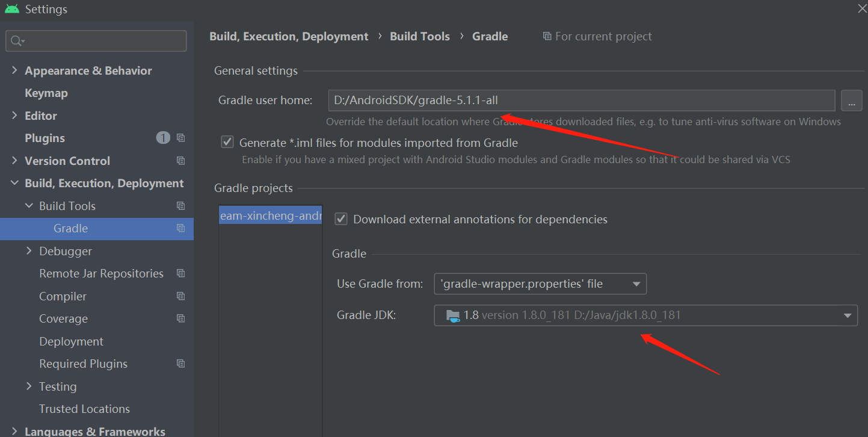This screenshot has width=868, height=437.
Task: Open the Deployment settings page
Action: point(71,341)
